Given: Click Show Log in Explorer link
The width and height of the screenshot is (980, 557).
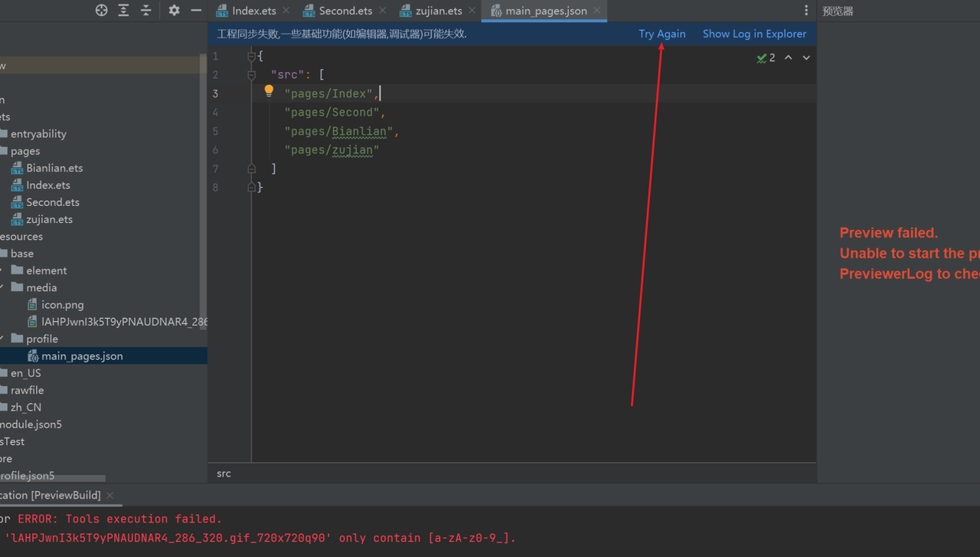Looking at the screenshot, I should [754, 34].
